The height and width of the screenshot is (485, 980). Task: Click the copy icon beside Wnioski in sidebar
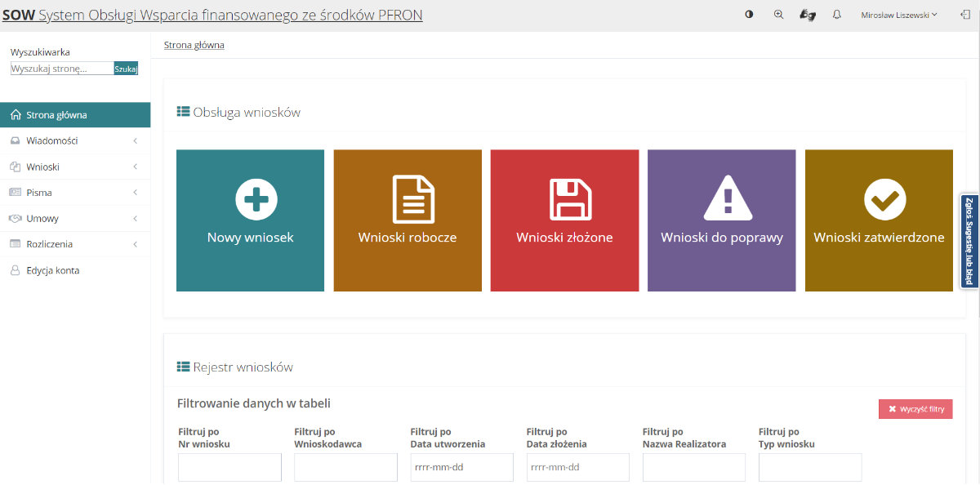(x=16, y=167)
